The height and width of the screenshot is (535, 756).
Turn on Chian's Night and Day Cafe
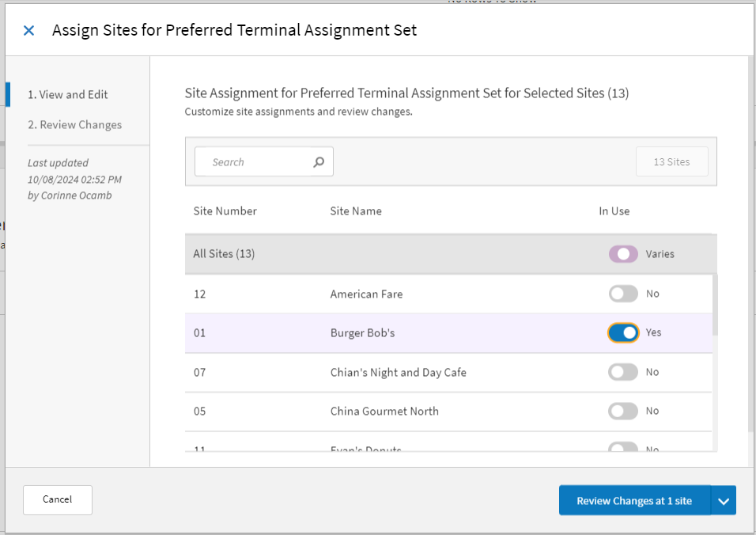pyautogui.click(x=623, y=372)
